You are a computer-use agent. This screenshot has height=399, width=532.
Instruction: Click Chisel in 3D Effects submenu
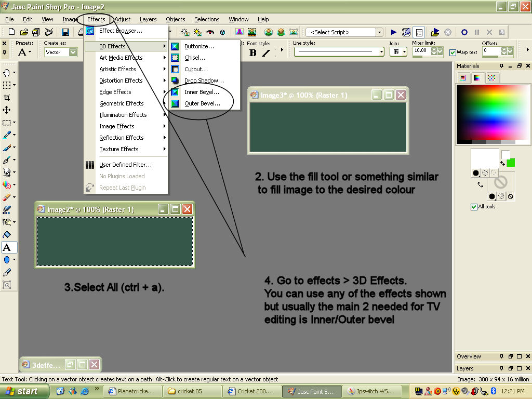click(195, 58)
